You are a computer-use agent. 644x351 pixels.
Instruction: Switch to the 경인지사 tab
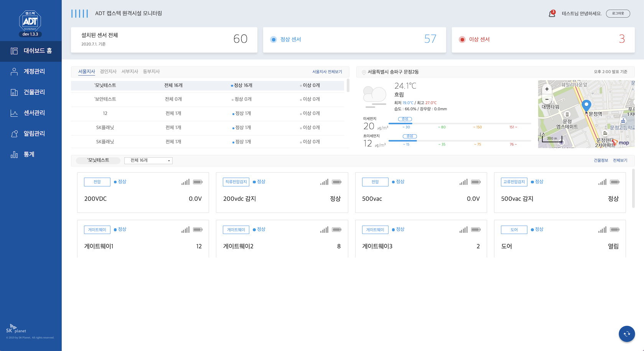coord(108,71)
